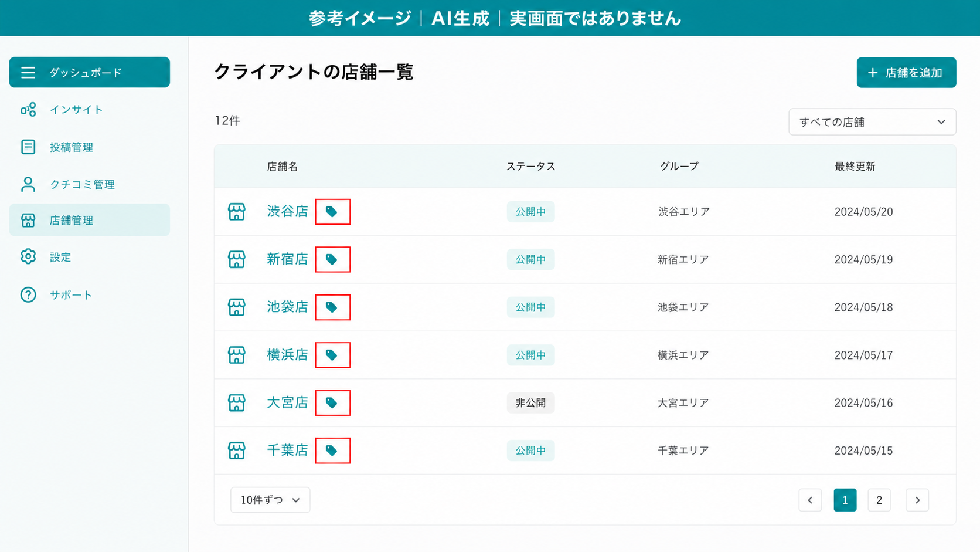This screenshot has width=980, height=552.
Task: Click the 店舗を追加 button
Action: 906,73
